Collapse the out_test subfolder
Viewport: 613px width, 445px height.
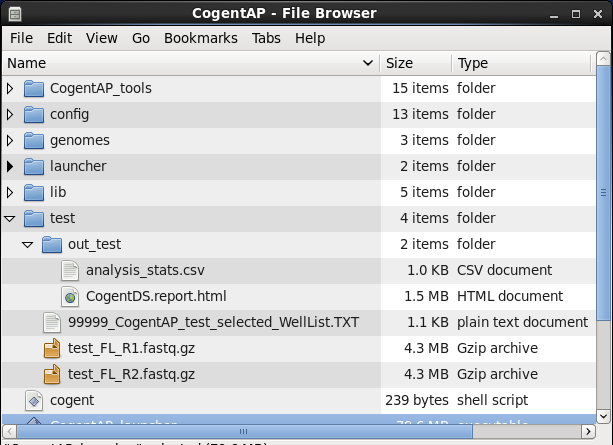pos(28,245)
